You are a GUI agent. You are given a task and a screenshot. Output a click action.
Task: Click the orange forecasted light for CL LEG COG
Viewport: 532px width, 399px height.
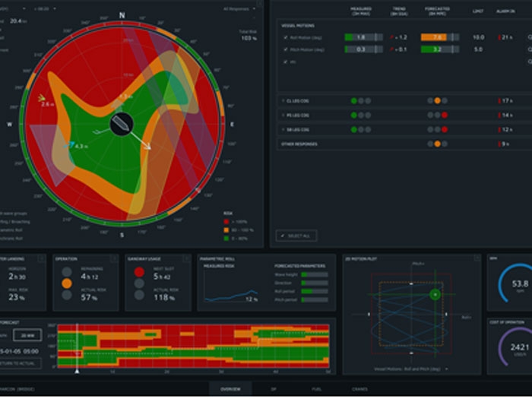(437, 101)
